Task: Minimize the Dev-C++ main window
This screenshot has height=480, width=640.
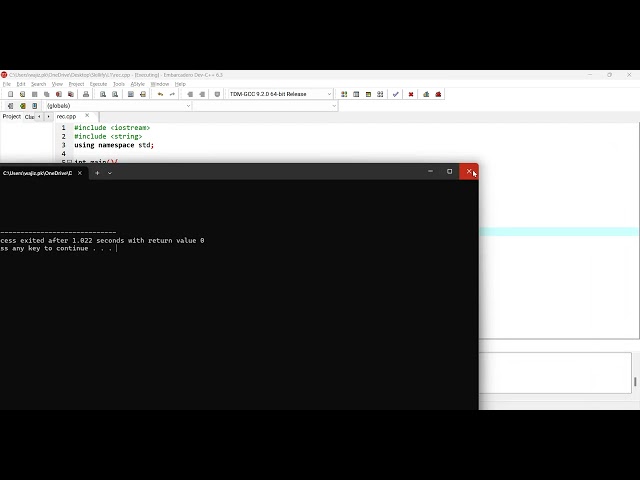Action: (x=590, y=75)
